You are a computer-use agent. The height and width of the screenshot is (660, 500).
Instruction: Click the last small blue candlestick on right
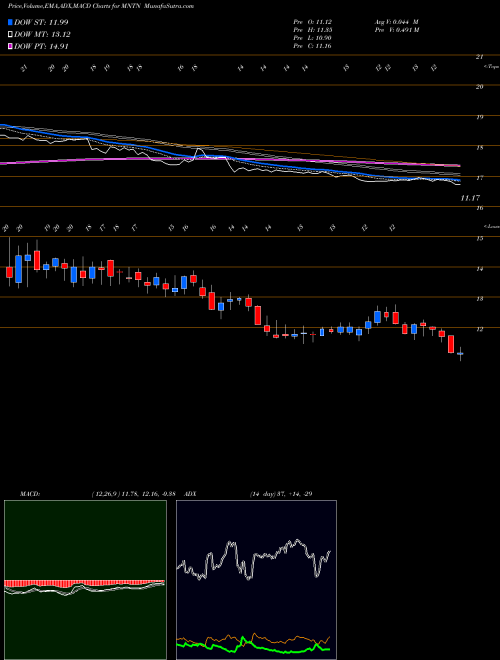coord(460,354)
